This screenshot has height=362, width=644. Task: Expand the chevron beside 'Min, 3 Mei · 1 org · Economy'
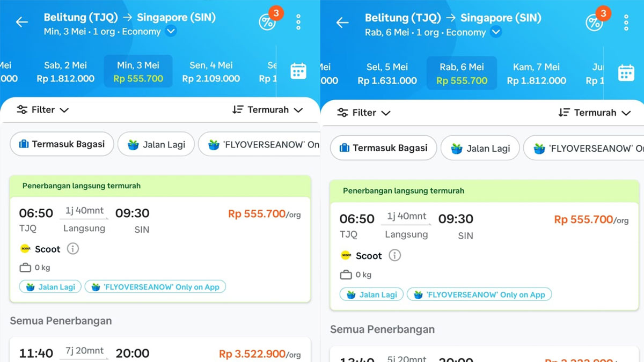[x=171, y=32]
